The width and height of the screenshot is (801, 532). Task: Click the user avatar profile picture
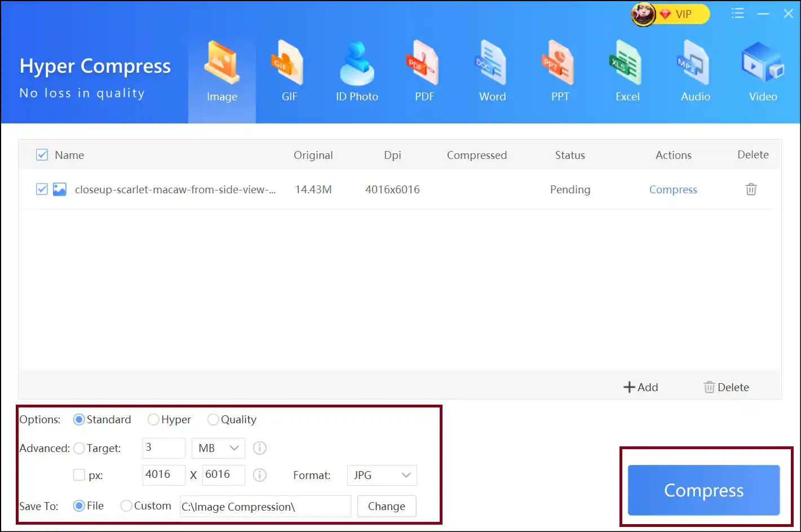643,15
